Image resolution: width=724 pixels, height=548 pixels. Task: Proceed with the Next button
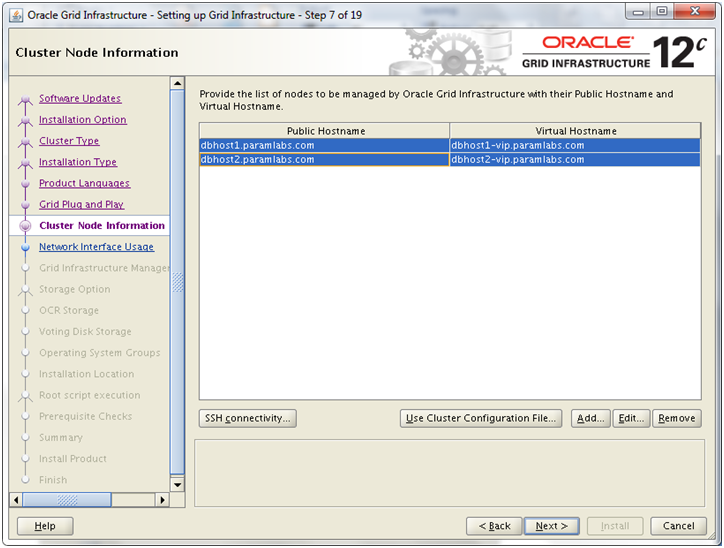tap(551, 526)
